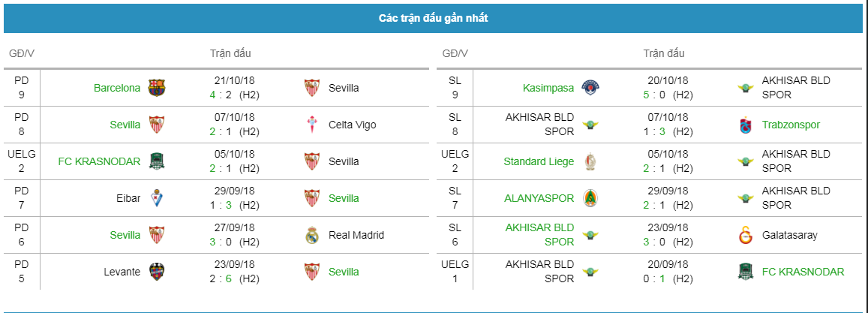Click the Celta Vigo club crest
This screenshot has width=868, height=313.
312,125
